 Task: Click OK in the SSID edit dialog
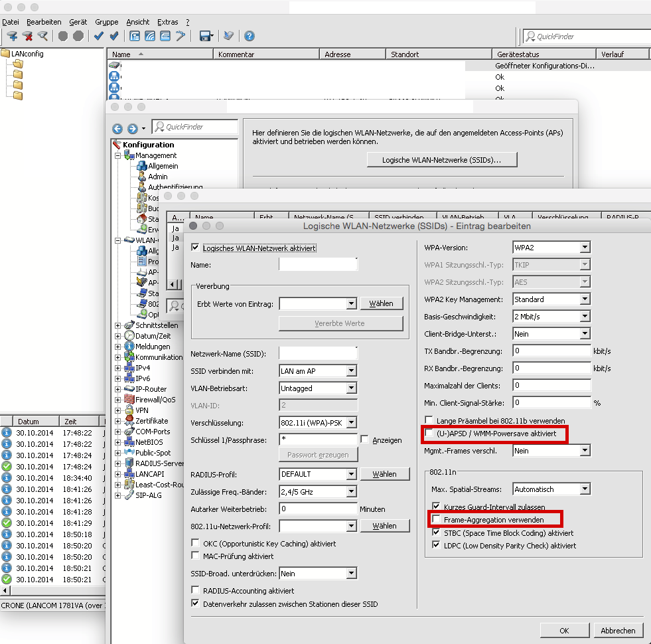pyautogui.click(x=564, y=630)
